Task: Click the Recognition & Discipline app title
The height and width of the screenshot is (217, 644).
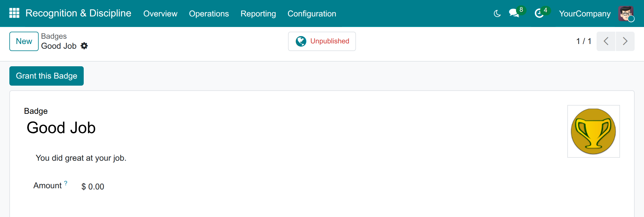Action: 78,13
